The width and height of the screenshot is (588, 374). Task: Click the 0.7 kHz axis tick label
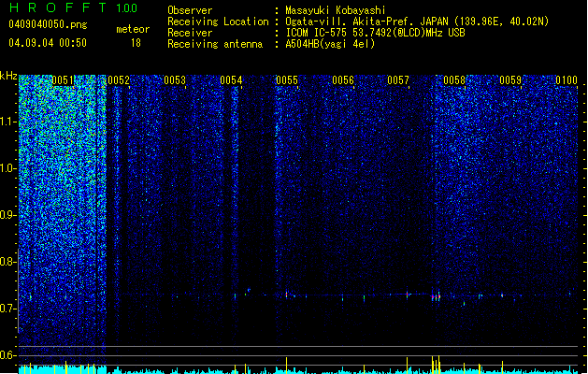tap(8, 309)
